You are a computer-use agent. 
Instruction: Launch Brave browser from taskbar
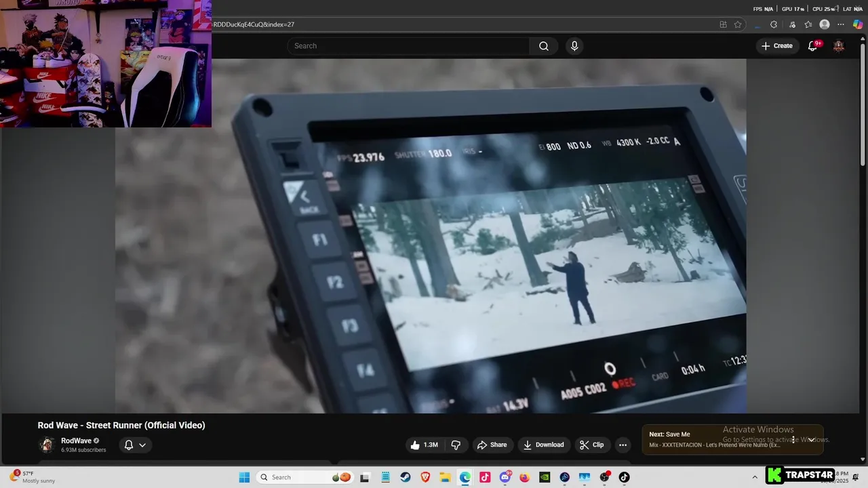tap(425, 477)
